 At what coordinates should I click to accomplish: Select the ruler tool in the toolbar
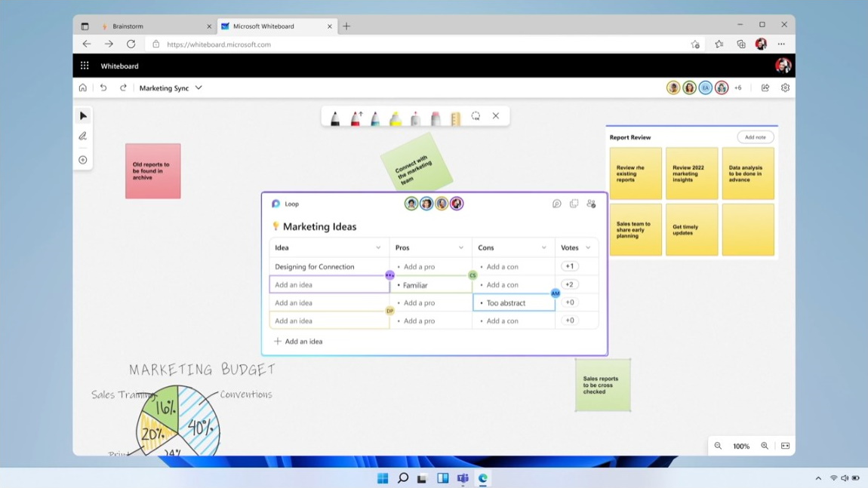pyautogui.click(x=455, y=118)
